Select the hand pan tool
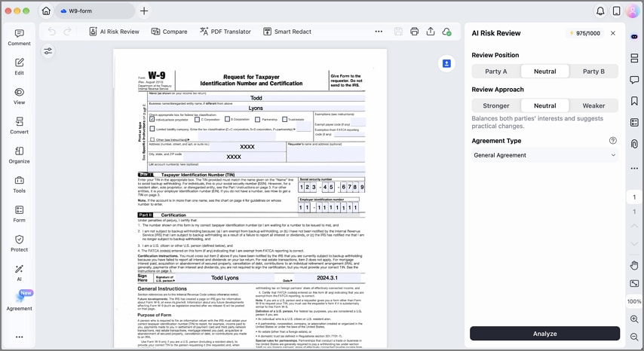This screenshot has width=644, height=351. tap(634, 265)
